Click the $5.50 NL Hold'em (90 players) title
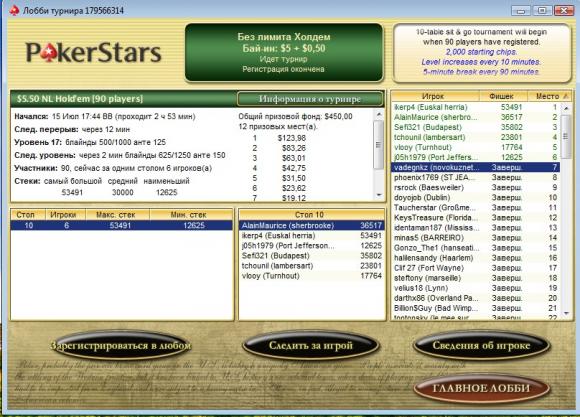This screenshot has height=417, width=580. (x=80, y=99)
